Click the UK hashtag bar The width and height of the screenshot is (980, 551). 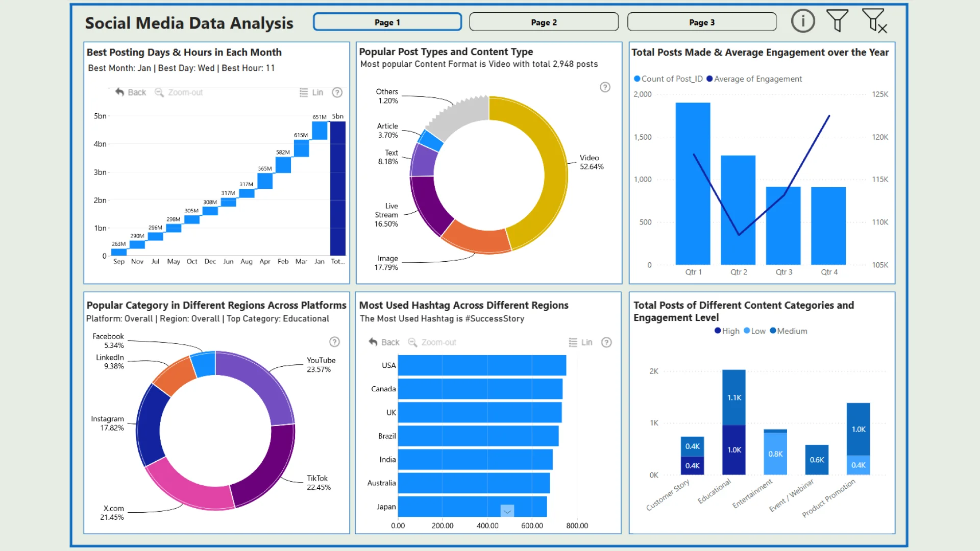(x=480, y=412)
